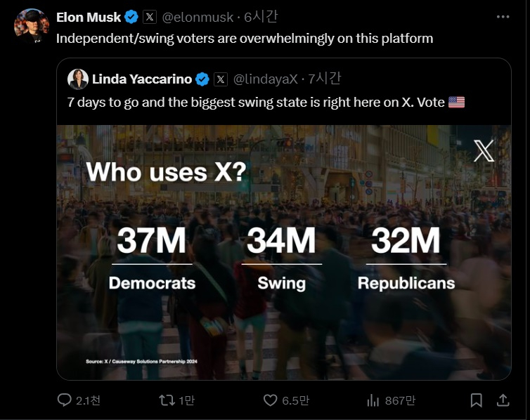Click the 6시간 timestamp of the post

point(261,17)
